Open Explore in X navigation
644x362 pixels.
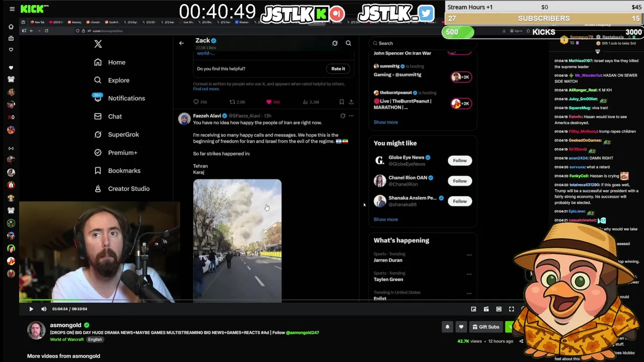tap(112, 80)
